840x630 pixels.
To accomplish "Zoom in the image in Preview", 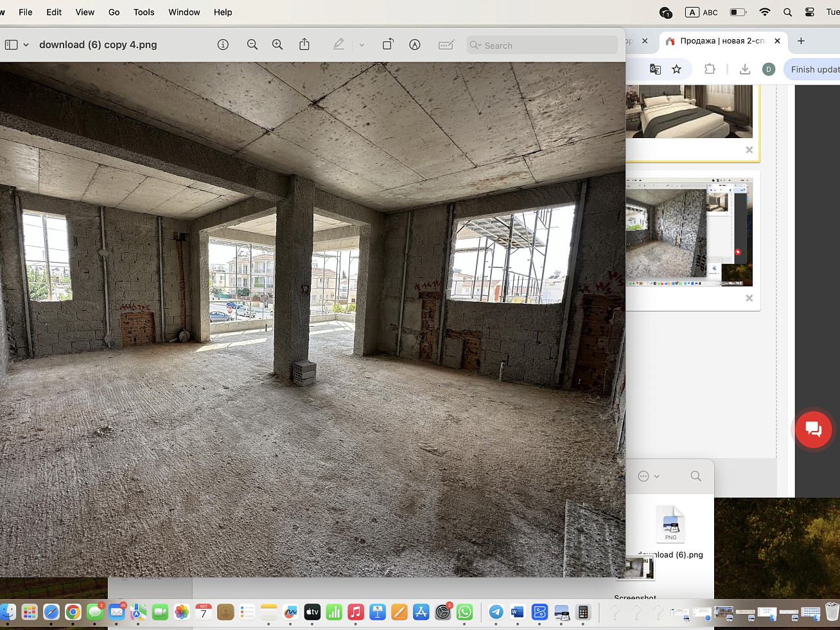I will (x=277, y=44).
